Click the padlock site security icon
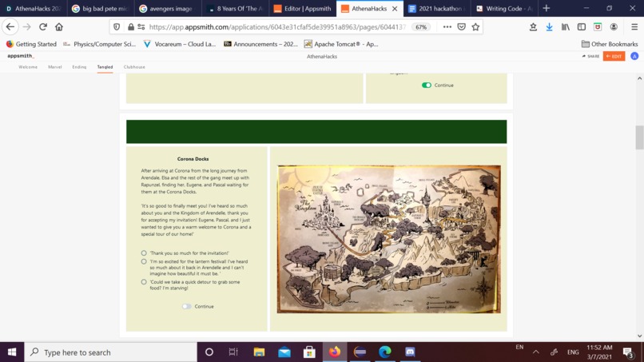The height and width of the screenshot is (362, 644). point(130,27)
